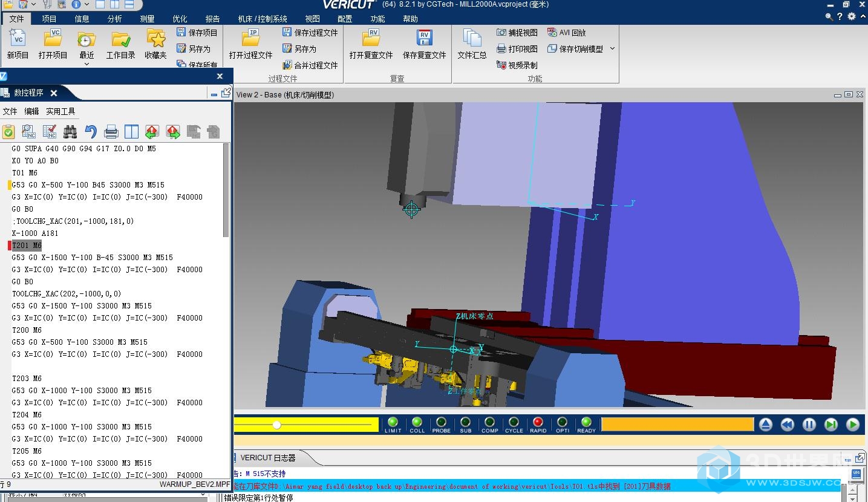Click 打开过程文件 icon
This screenshot has height=502, width=868.
[x=250, y=38]
